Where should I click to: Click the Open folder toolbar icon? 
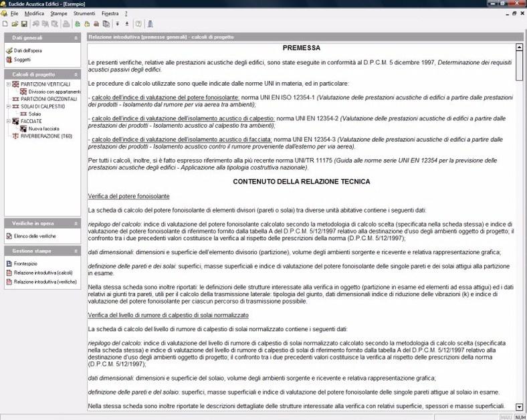coord(14,23)
